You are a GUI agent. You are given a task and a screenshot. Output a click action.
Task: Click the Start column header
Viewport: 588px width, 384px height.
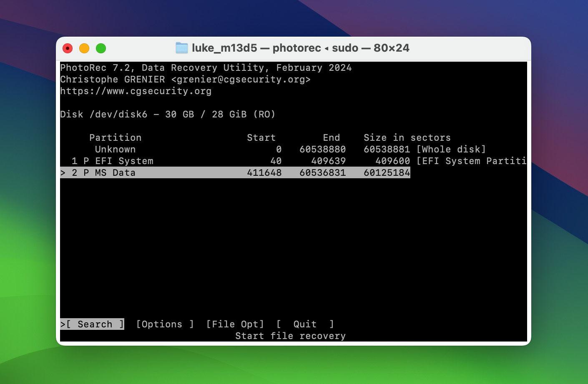[x=261, y=137]
